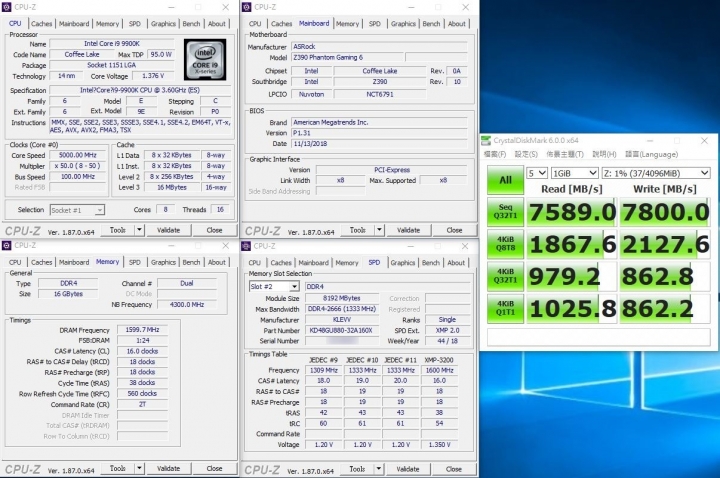Click CPU-Z app icon in Memory window's title bar
This screenshot has width=720, height=478.
[6, 245]
